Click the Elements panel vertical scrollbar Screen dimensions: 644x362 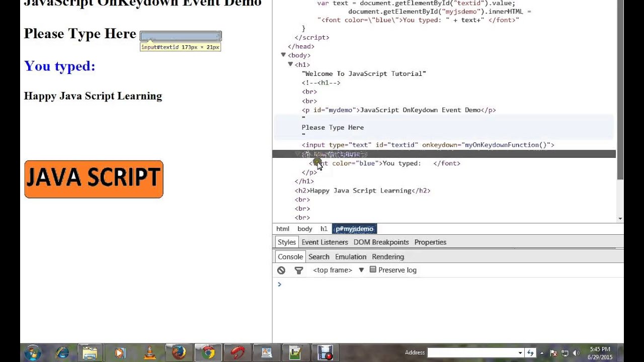click(x=620, y=90)
